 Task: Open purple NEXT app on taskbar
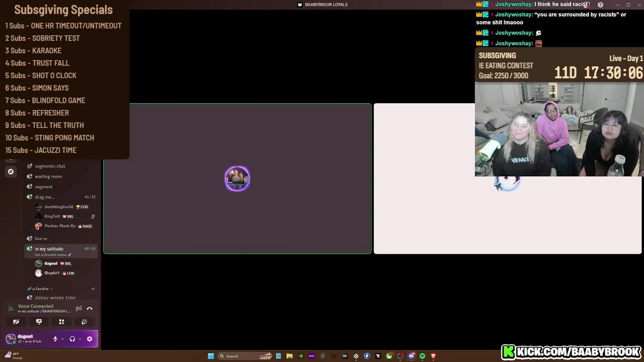(311, 356)
